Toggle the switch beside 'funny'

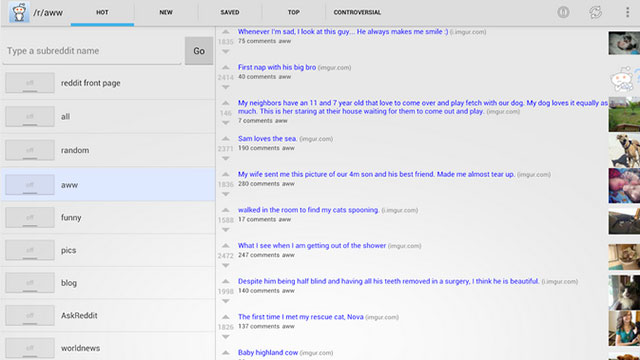(30, 218)
